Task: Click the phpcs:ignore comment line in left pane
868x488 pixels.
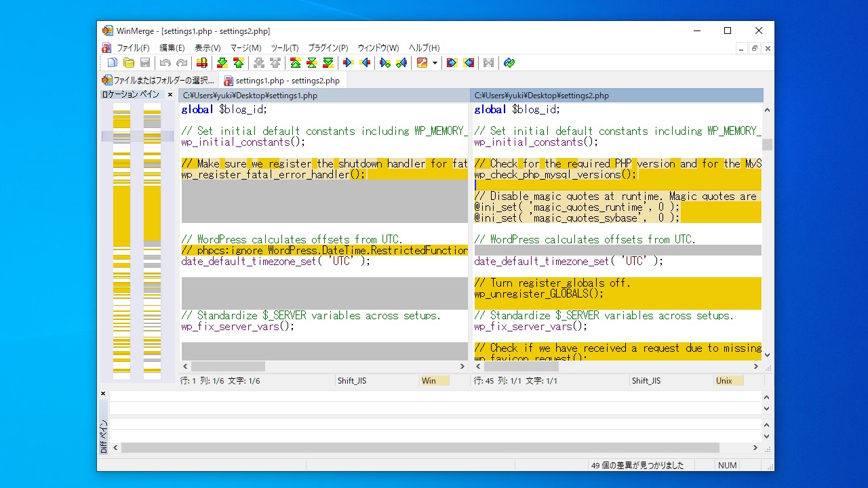Action: [324, 251]
